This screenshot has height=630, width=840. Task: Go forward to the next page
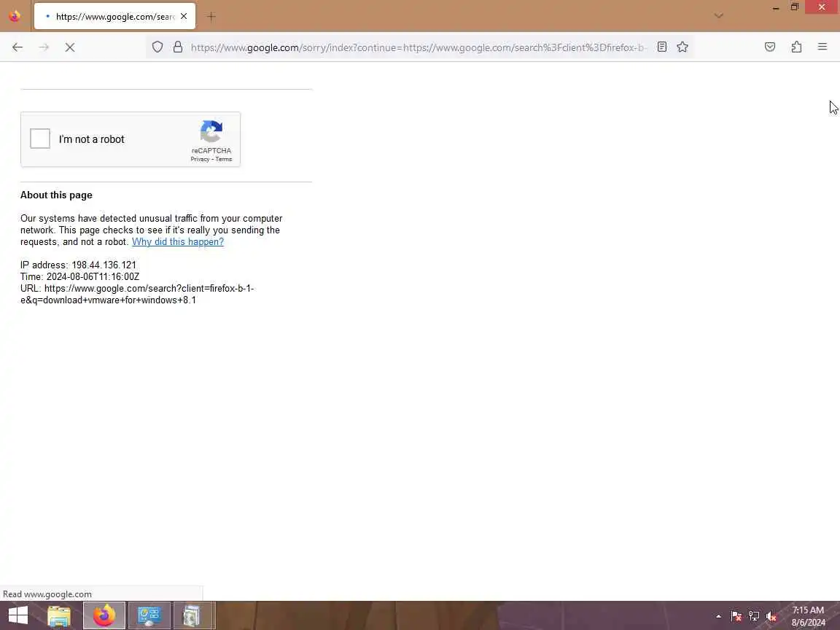click(x=44, y=47)
